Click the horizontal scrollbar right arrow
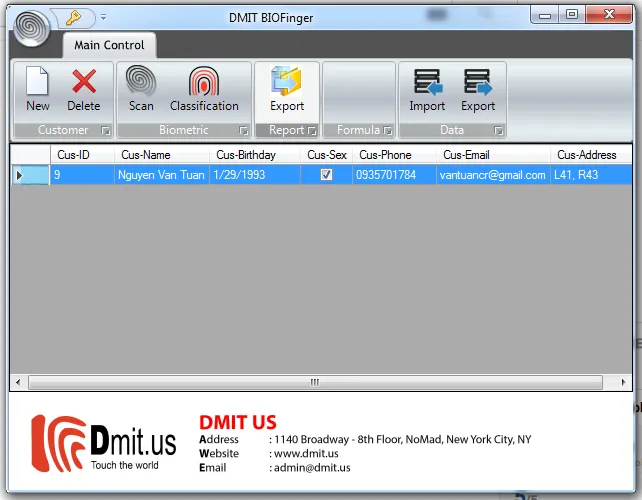The height and width of the screenshot is (500, 642). 623,382
